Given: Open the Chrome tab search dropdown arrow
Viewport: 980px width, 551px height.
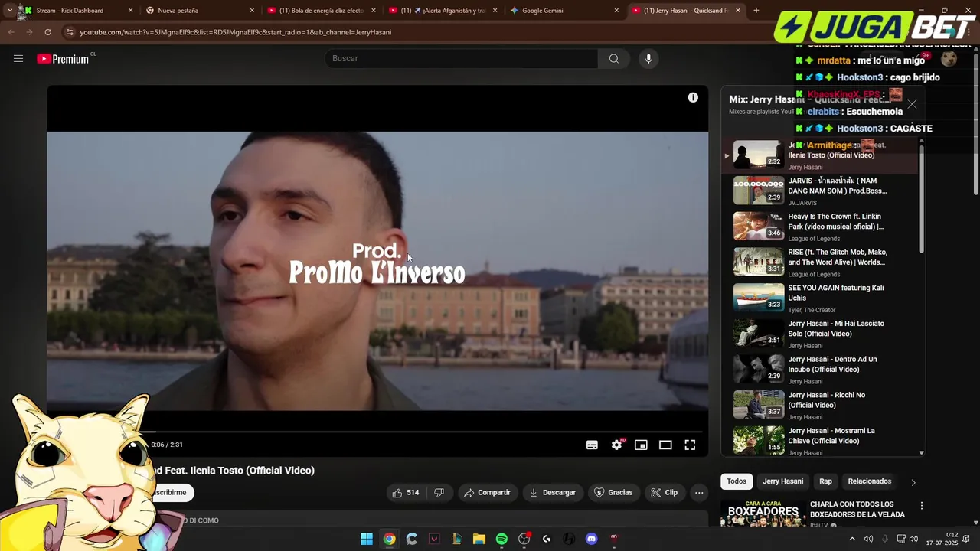Looking at the screenshot, I should (x=9, y=11).
